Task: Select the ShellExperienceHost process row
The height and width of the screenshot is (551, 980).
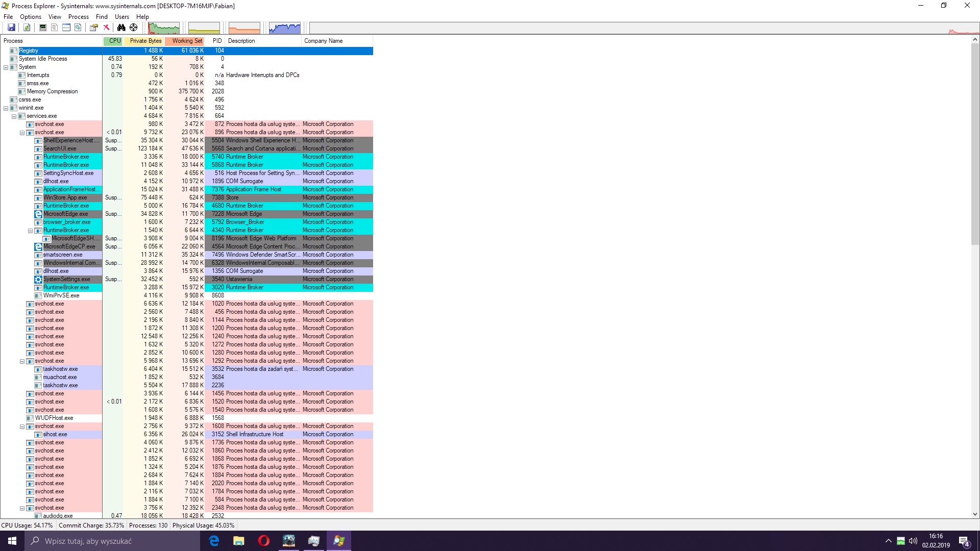Action: coord(186,140)
